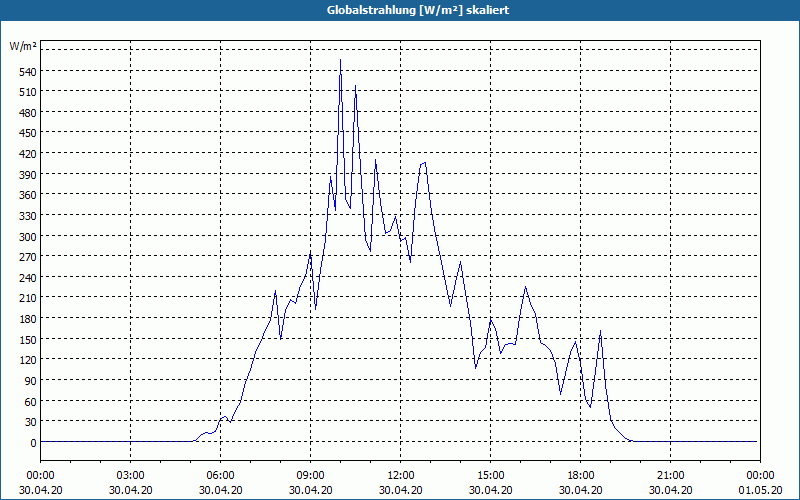Click the 03:00 time label on the x-axis

pyautogui.click(x=131, y=476)
